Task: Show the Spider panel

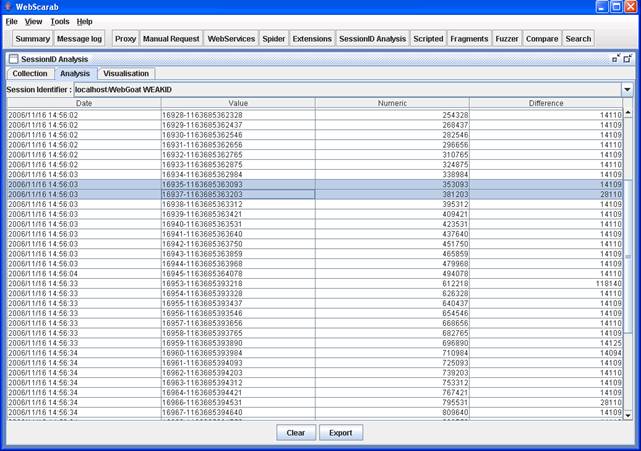Action: pos(273,39)
